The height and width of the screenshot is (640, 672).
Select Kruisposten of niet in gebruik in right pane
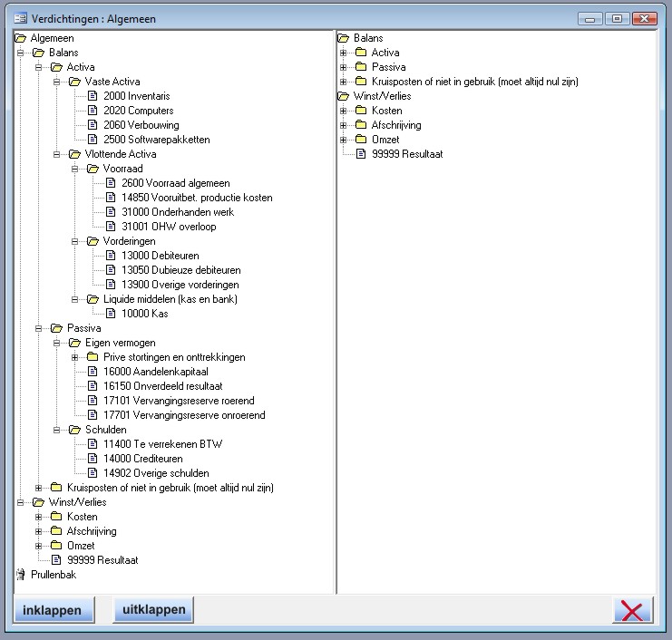coord(475,82)
